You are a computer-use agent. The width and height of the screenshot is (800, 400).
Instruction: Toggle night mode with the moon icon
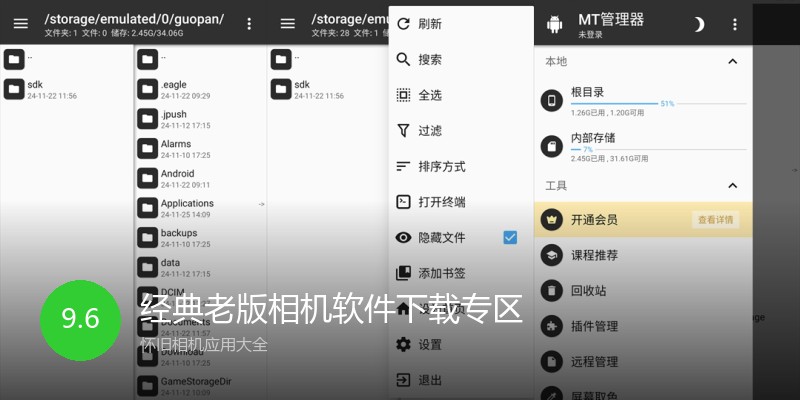click(x=699, y=24)
